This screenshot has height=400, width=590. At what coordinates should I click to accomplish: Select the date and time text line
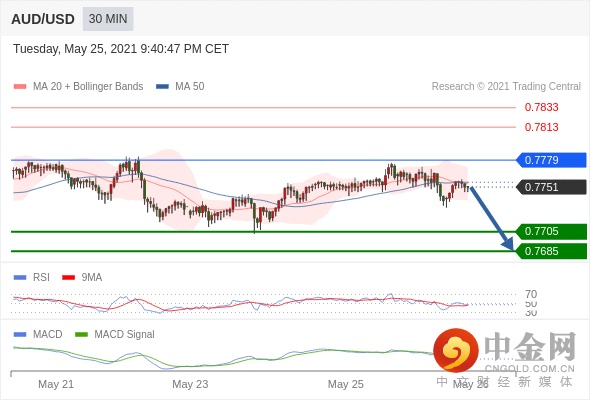121,49
